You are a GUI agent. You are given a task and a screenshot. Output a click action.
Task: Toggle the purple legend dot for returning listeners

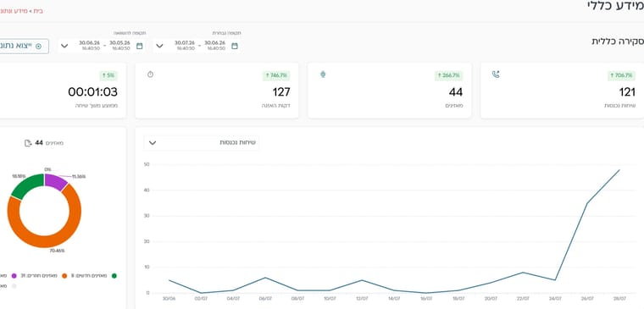pyautogui.click(x=14, y=276)
